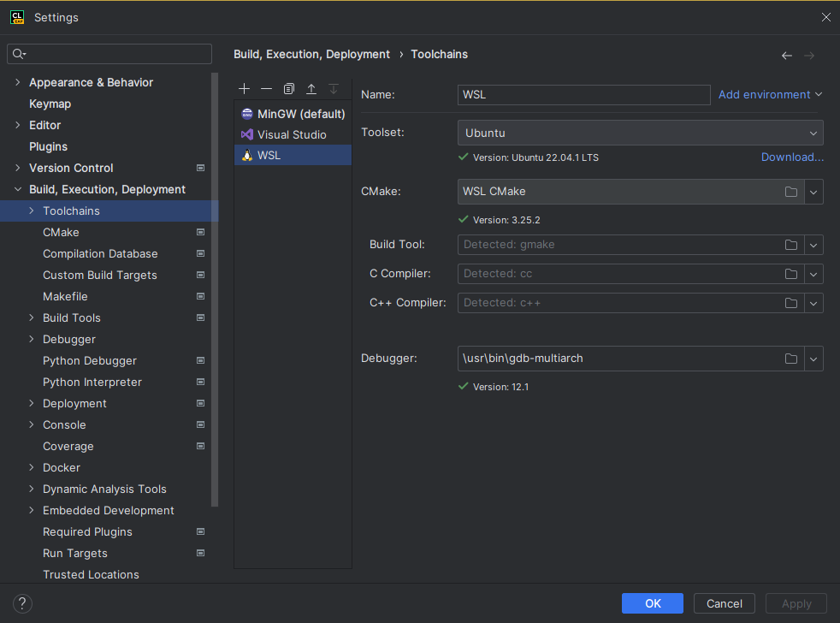Remove selected toolchain with minus icon
This screenshot has height=623, width=840.
[266, 88]
